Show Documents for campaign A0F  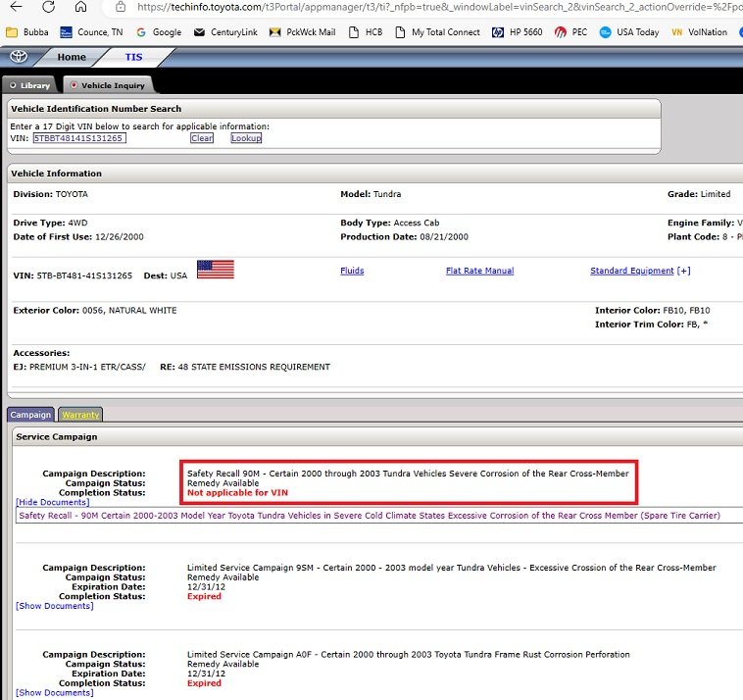pyautogui.click(x=55, y=692)
